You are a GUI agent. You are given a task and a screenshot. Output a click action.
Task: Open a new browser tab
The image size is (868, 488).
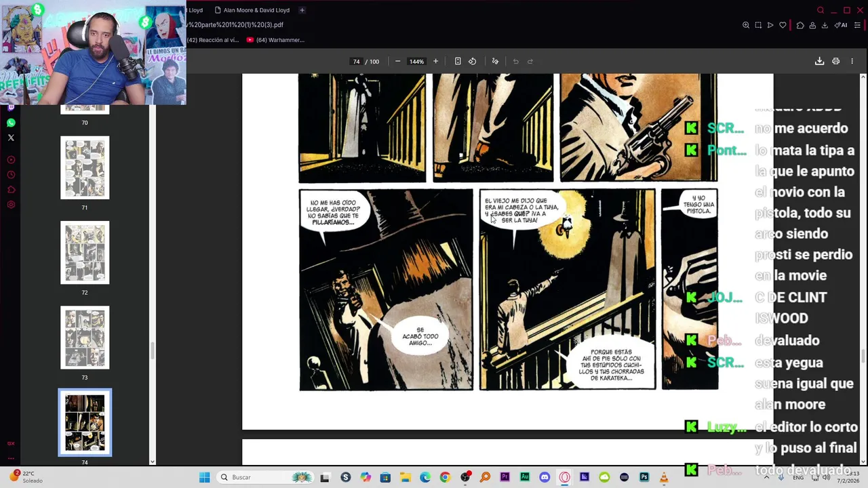pos(302,10)
